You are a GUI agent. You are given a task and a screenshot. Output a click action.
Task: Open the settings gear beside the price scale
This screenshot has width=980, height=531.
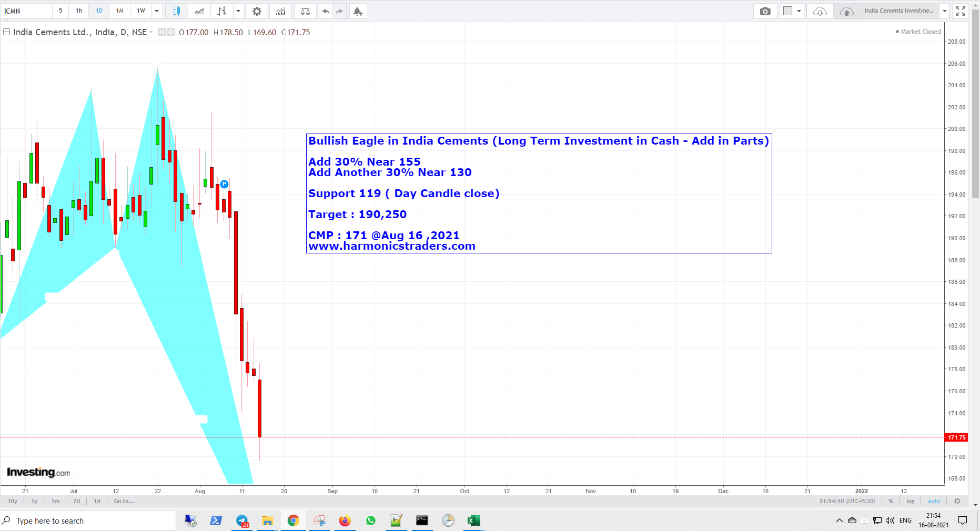point(957,501)
